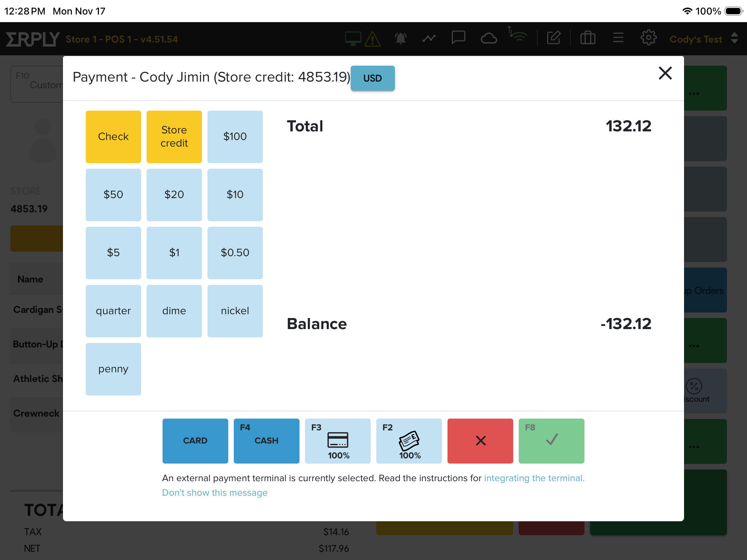
Task: Select Store credit payment tile
Action: (174, 137)
